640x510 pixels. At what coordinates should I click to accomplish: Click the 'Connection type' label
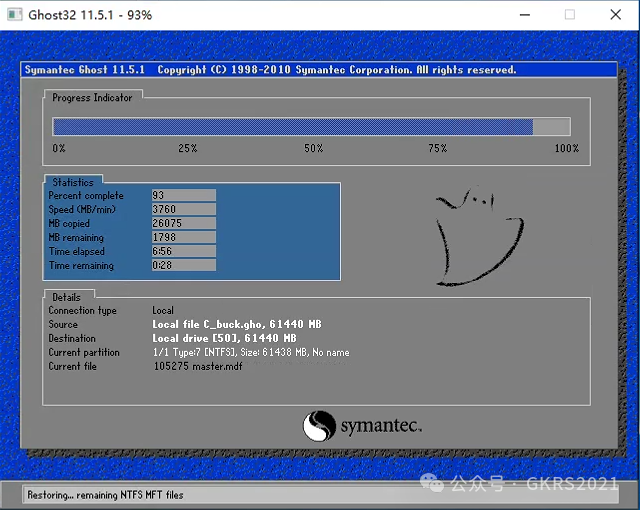(82, 310)
